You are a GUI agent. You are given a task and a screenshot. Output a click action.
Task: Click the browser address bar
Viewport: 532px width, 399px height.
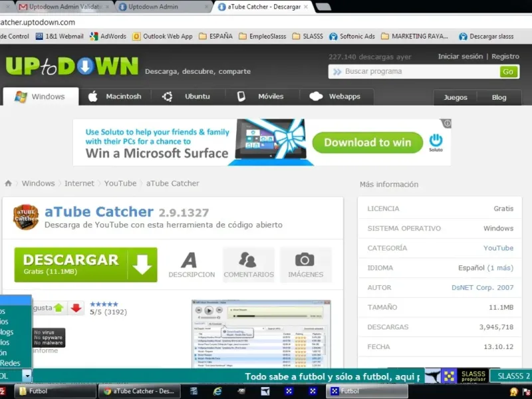tap(266, 23)
